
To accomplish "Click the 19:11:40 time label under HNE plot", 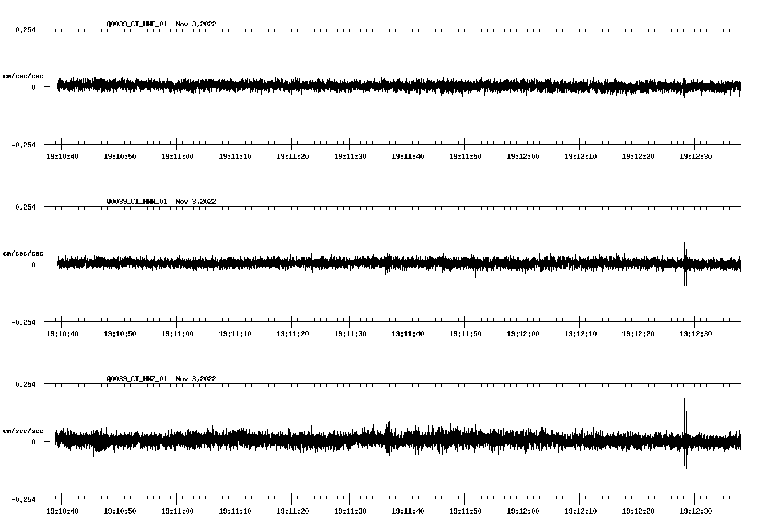I will pyautogui.click(x=408, y=157).
